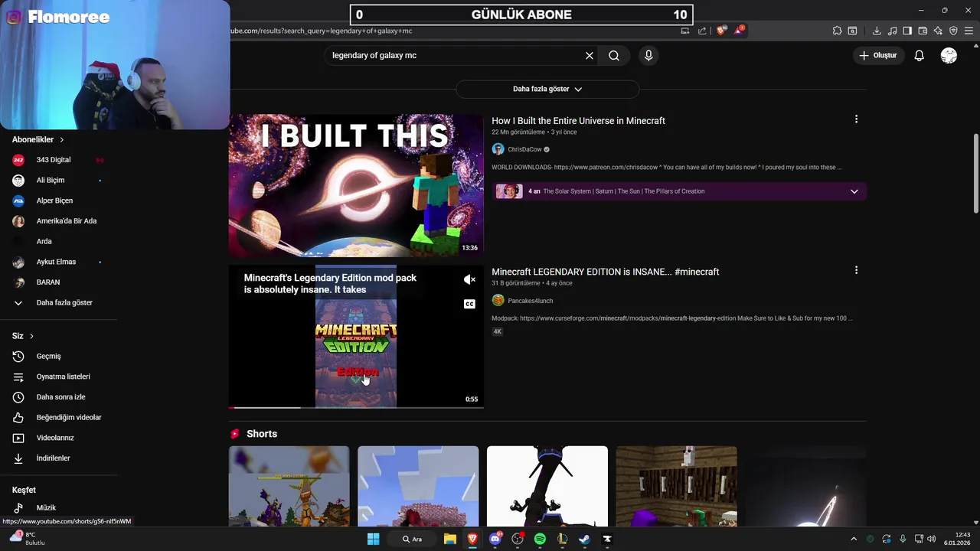980x551 pixels.
Task: Click the share page icon in address bar
Action: click(x=702, y=31)
